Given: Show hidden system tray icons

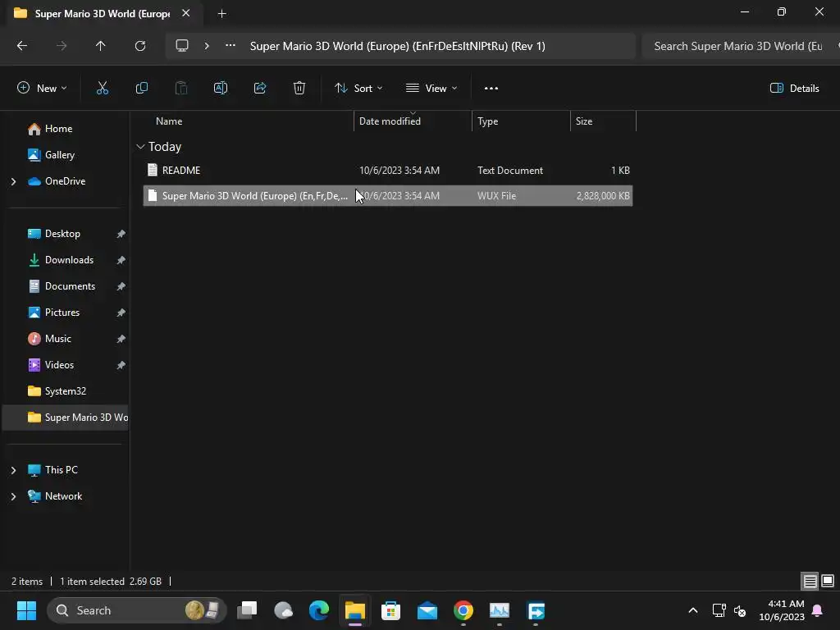Looking at the screenshot, I should click(692, 610).
